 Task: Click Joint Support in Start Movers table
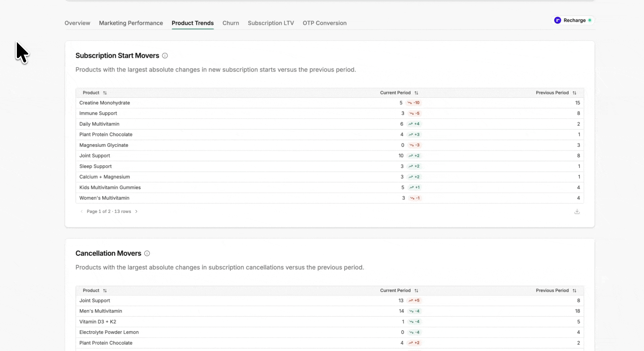[94, 156]
